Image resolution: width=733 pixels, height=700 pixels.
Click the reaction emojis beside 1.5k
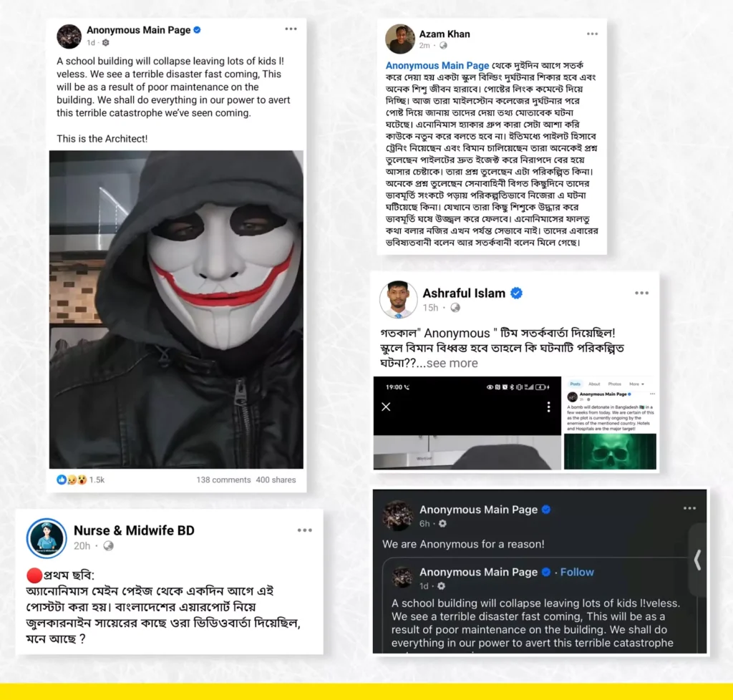(x=72, y=480)
